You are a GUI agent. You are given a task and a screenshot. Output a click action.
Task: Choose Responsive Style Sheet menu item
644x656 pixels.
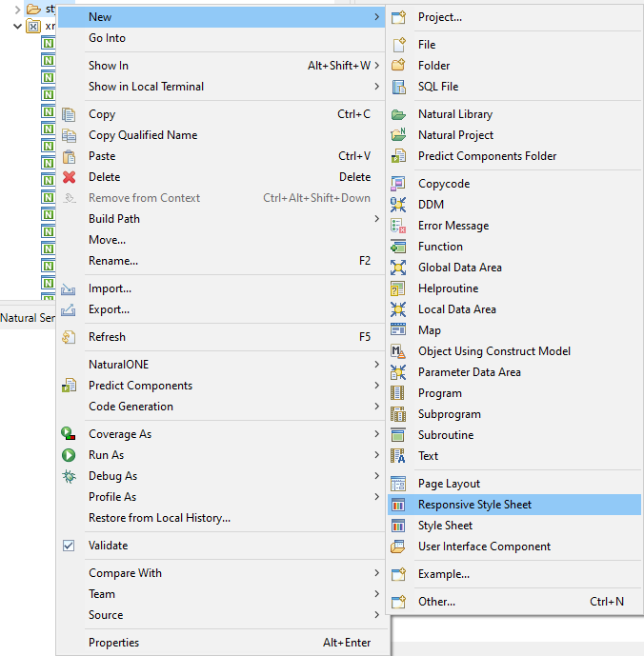click(x=474, y=505)
